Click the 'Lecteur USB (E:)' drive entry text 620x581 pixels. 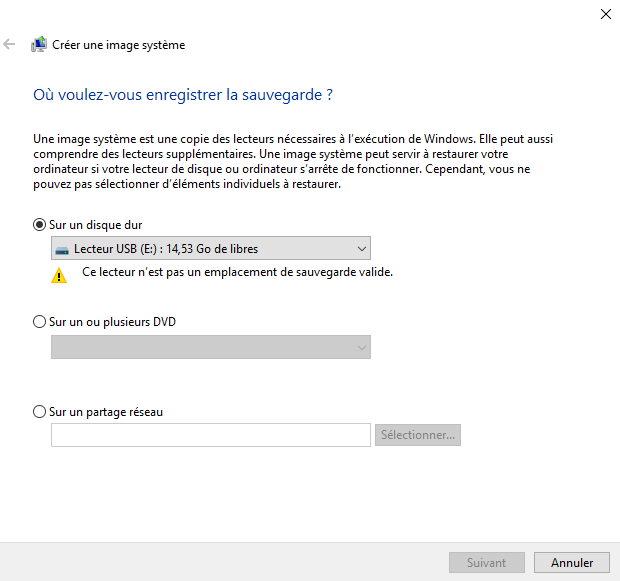pos(166,249)
